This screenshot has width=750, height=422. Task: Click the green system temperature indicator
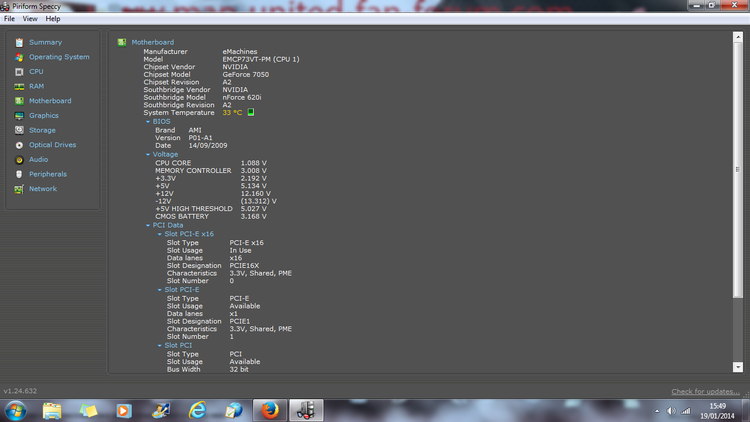tap(251, 113)
